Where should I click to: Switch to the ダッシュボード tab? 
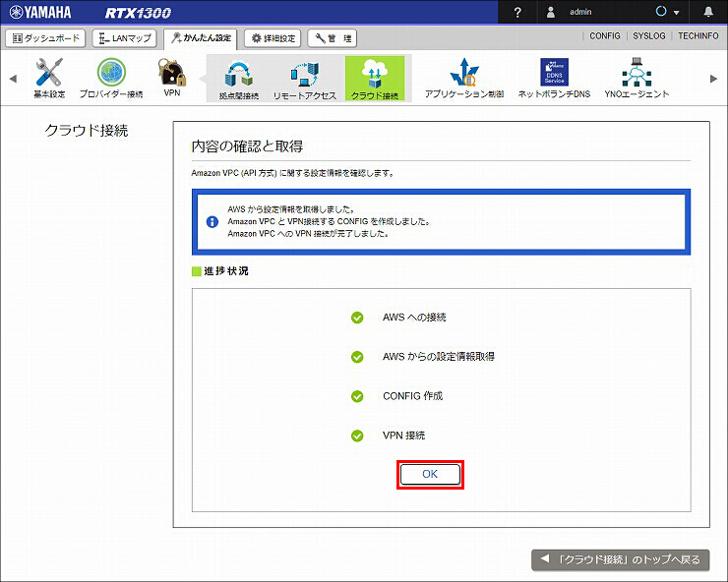[x=45, y=38]
